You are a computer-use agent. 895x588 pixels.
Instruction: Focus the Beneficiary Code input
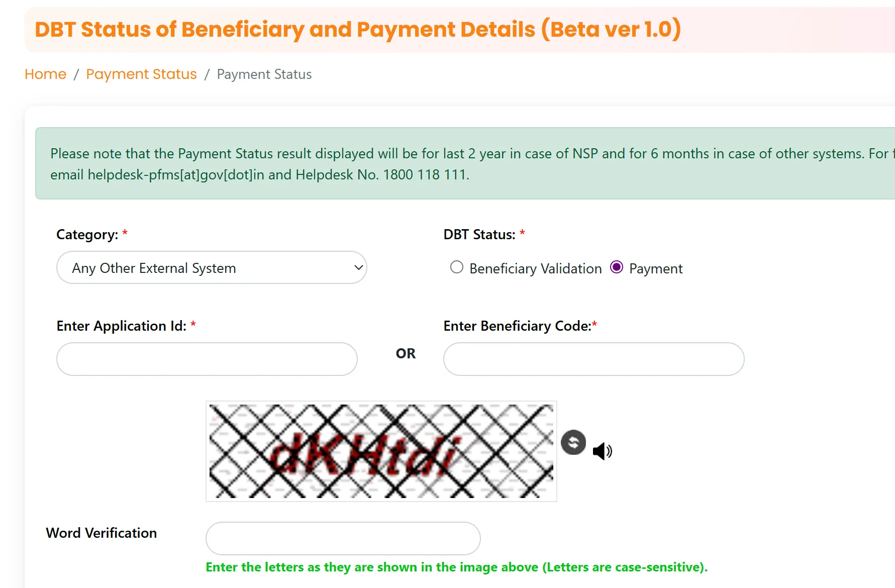593,359
